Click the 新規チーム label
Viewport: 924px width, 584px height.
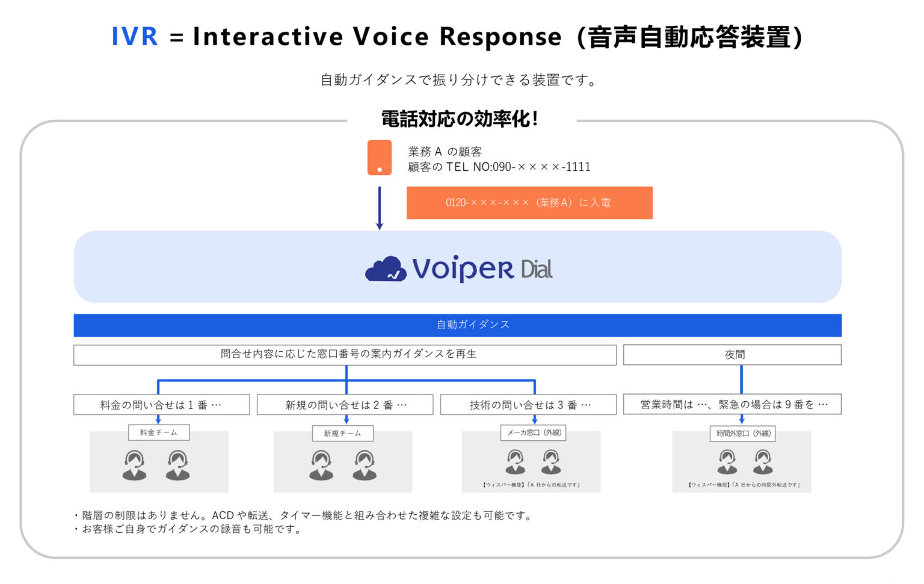(342, 433)
